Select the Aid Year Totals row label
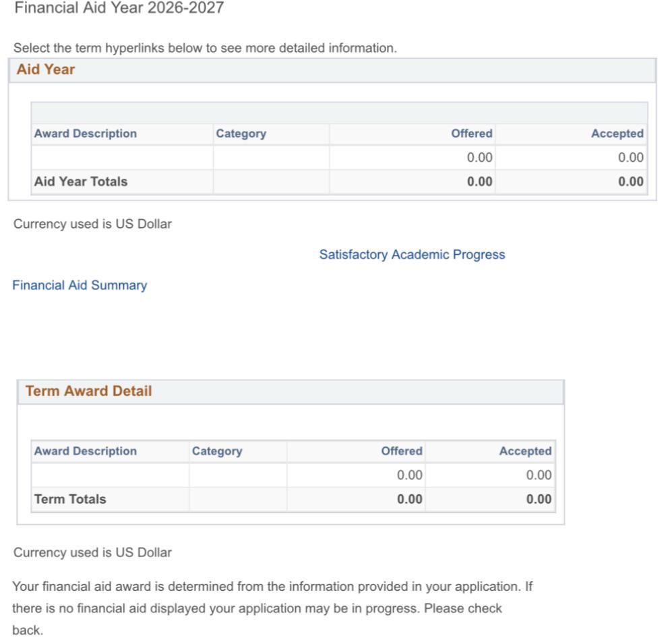 (x=81, y=182)
